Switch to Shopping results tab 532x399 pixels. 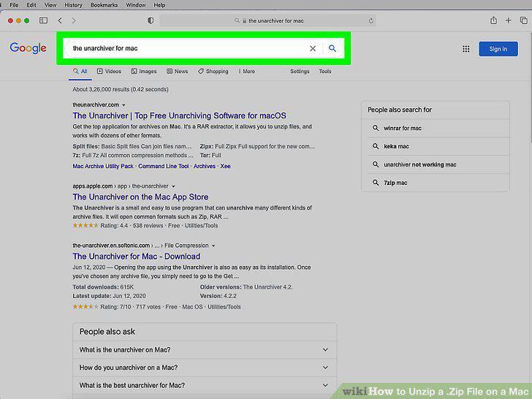(x=213, y=72)
